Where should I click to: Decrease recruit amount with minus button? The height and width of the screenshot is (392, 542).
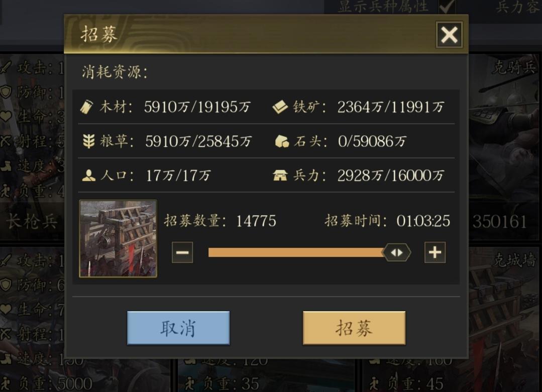[x=182, y=252]
